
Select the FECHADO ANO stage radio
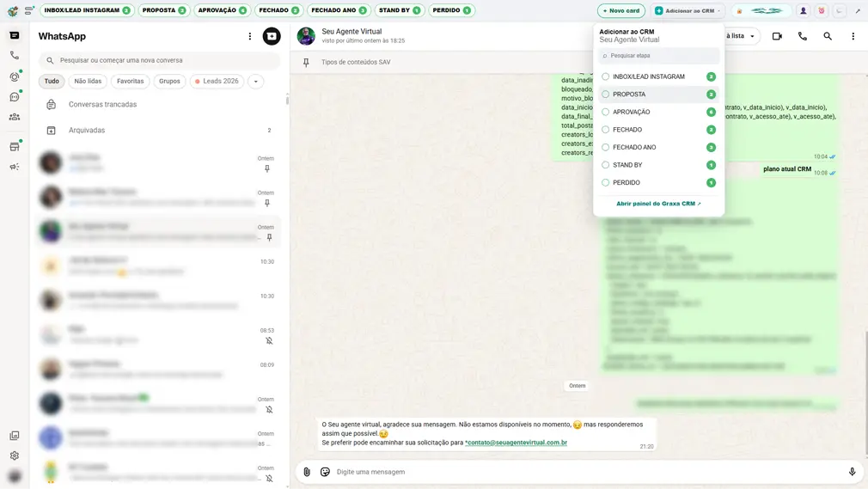click(x=605, y=147)
